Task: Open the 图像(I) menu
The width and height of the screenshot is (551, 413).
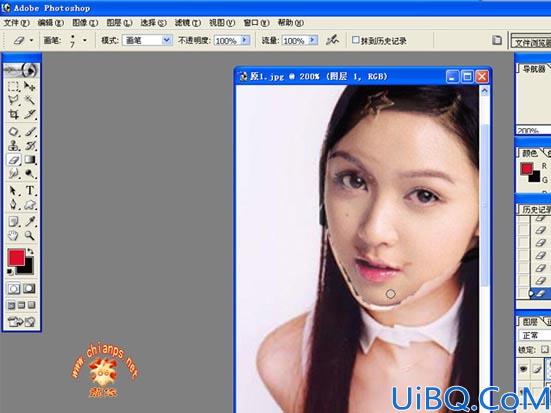Action: point(85,23)
